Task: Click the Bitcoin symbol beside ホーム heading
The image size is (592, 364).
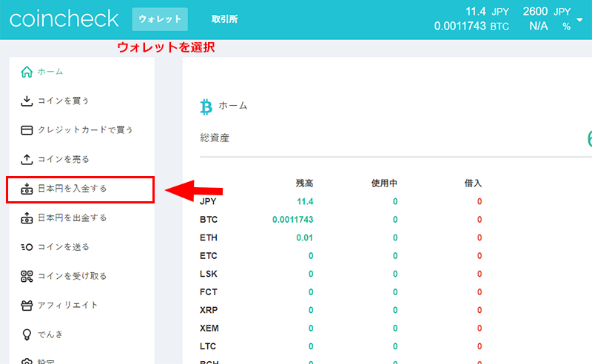Action: click(x=206, y=107)
